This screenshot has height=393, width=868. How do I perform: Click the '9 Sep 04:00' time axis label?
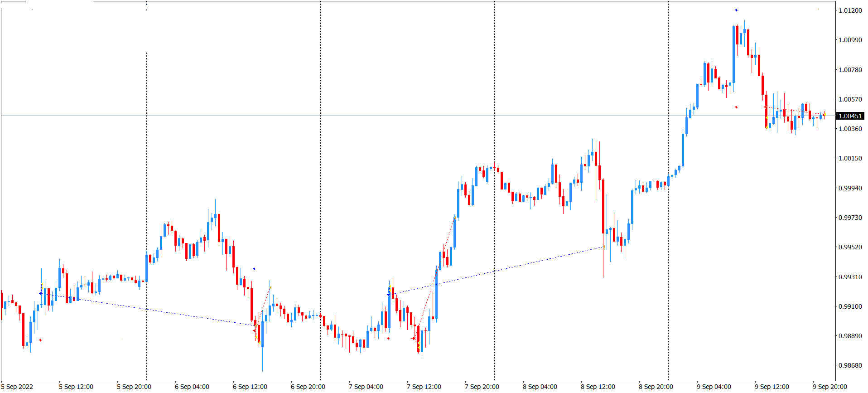[x=714, y=387]
